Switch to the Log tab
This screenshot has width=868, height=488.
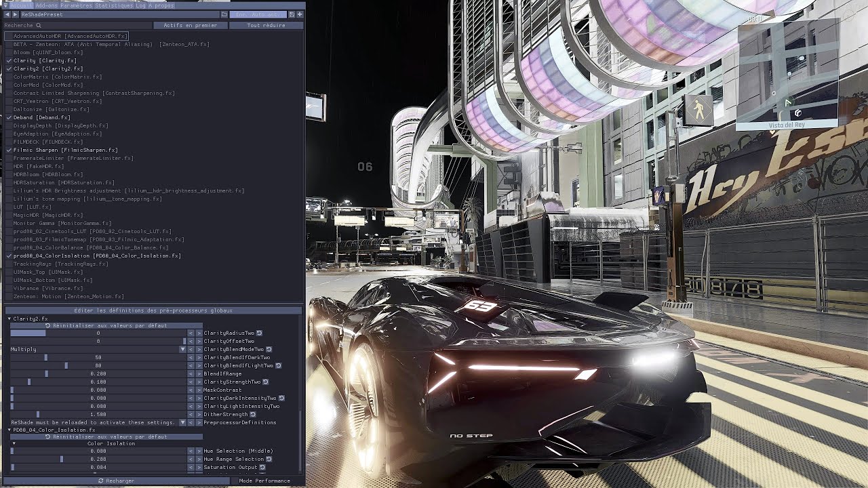pos(140,5)
